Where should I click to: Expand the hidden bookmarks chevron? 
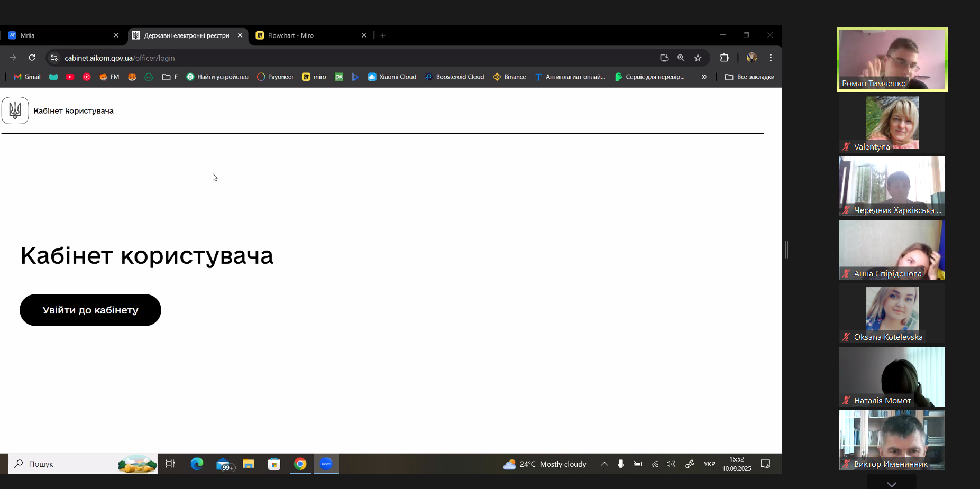click(704, 77)
